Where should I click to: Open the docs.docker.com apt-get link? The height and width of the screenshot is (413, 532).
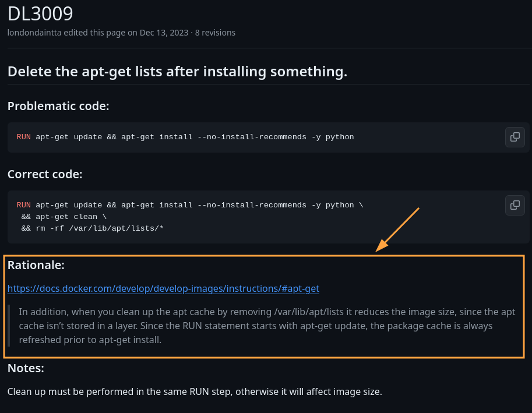point(163,288)
